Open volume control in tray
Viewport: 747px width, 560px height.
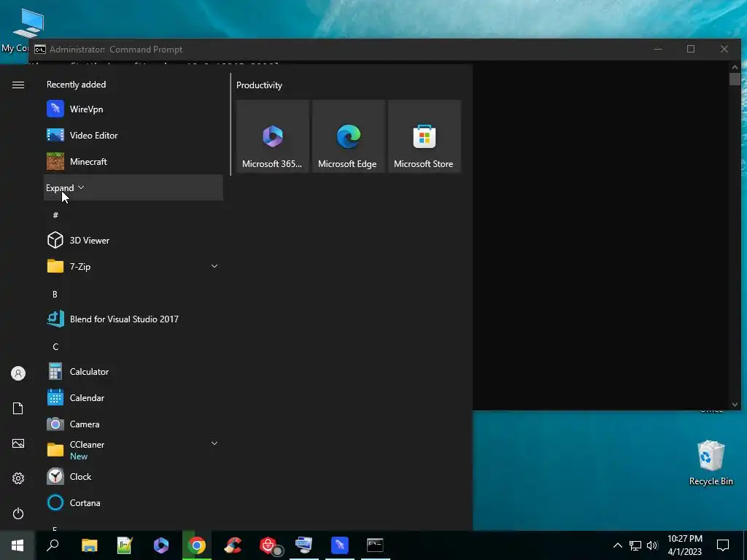pyautogui.click(x=652, y=545)
